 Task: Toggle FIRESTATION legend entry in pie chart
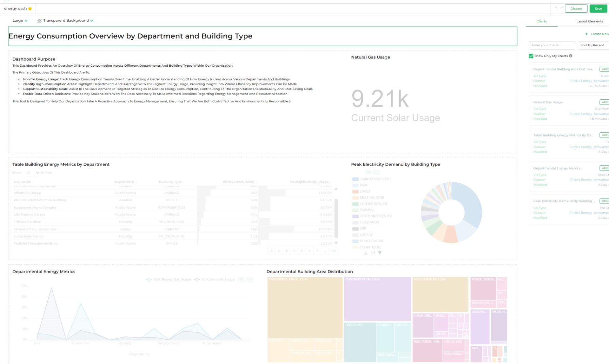pos(366,222)
